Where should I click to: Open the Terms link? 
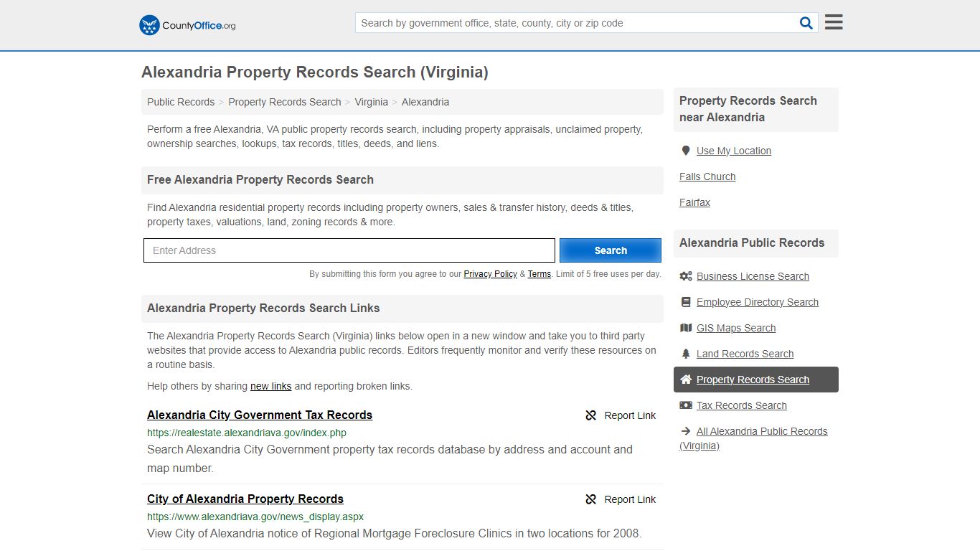coord(540,274)
